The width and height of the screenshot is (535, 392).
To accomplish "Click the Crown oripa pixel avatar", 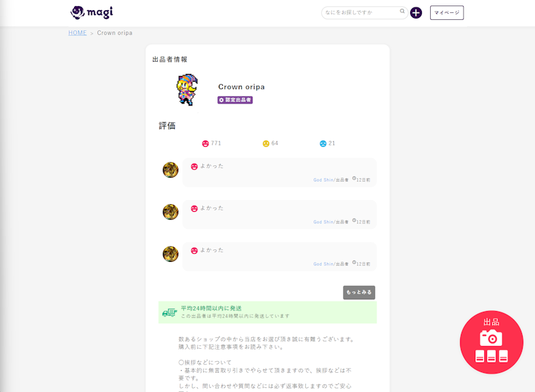I will (x=187, y=90).
